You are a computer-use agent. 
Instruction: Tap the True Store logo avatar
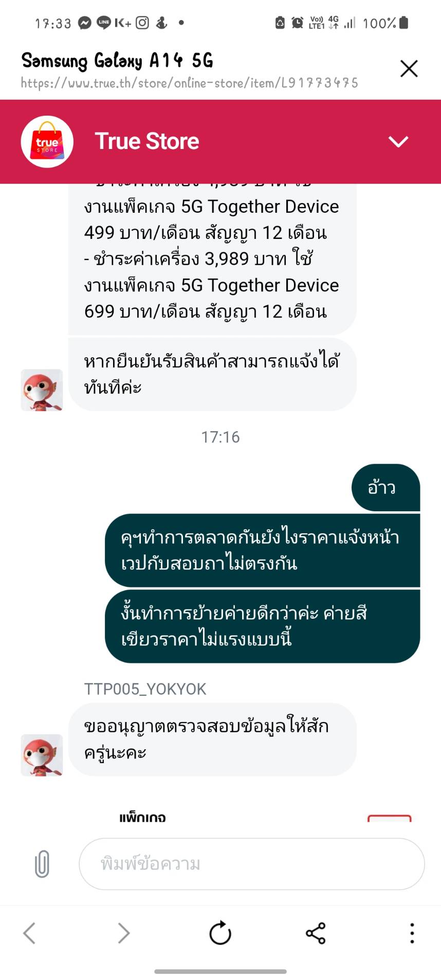click(47, 142)
